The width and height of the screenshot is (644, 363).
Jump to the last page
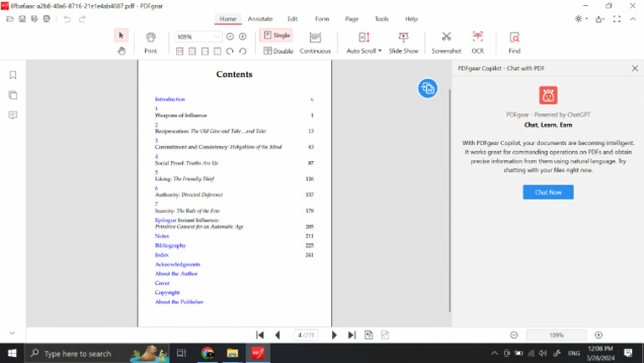tap(351, 335)
